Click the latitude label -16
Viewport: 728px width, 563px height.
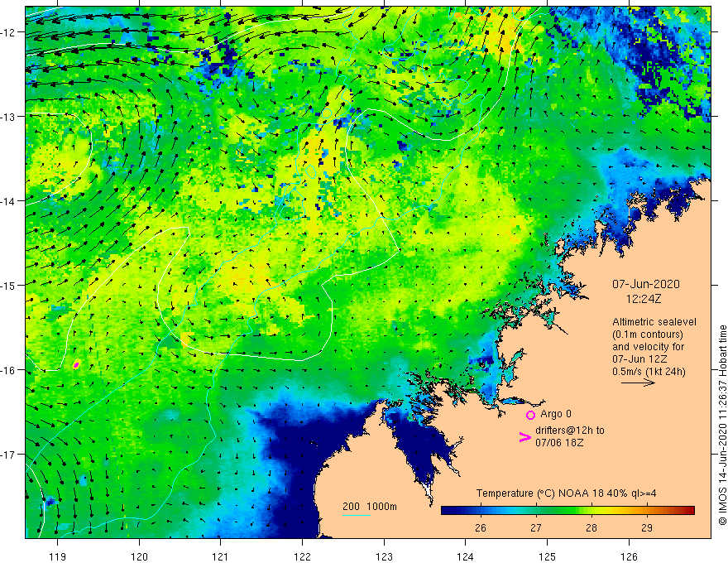coord(10,370)
